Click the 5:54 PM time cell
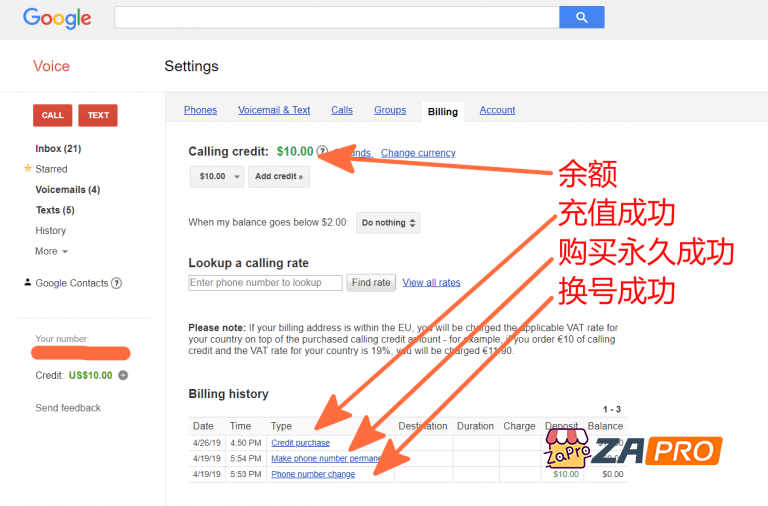 pyautogui.click(x=245, y=458)
